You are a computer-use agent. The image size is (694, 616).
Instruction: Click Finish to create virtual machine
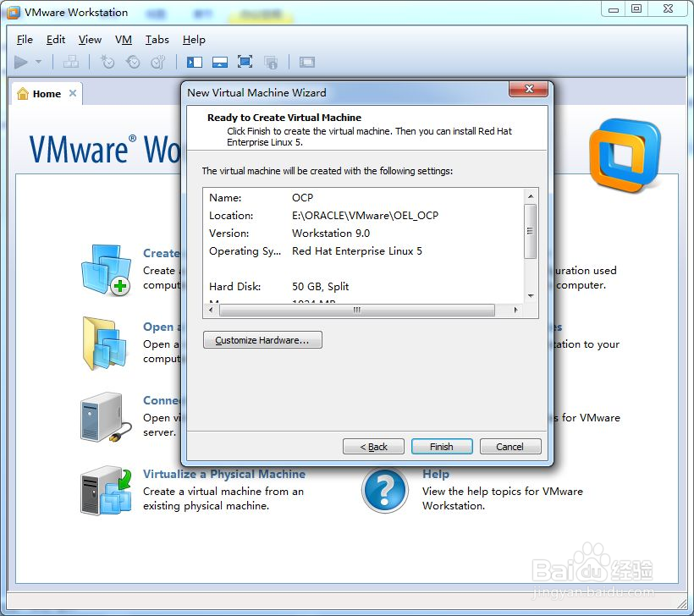pyautogui.click(x=442, y=447)
